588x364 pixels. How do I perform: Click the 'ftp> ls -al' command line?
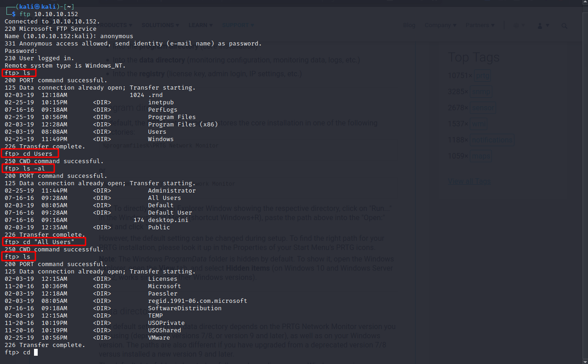click(25, 169)
